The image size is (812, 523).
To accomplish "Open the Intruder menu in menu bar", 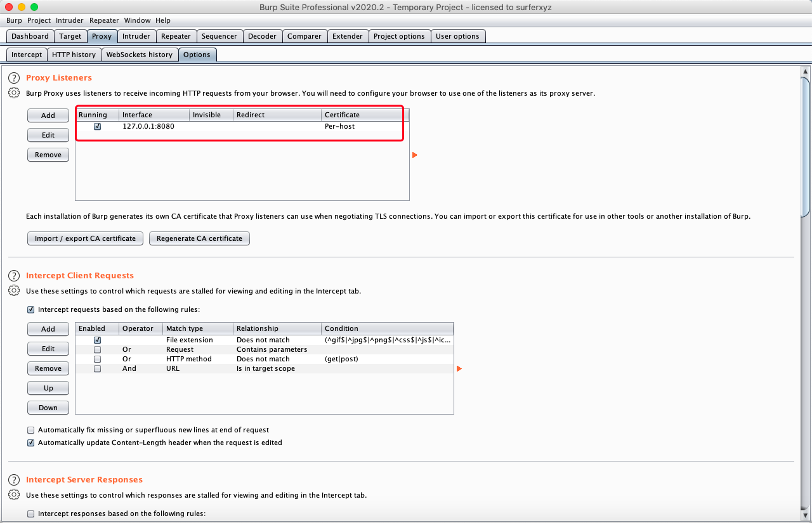I will tap(70, 20).
